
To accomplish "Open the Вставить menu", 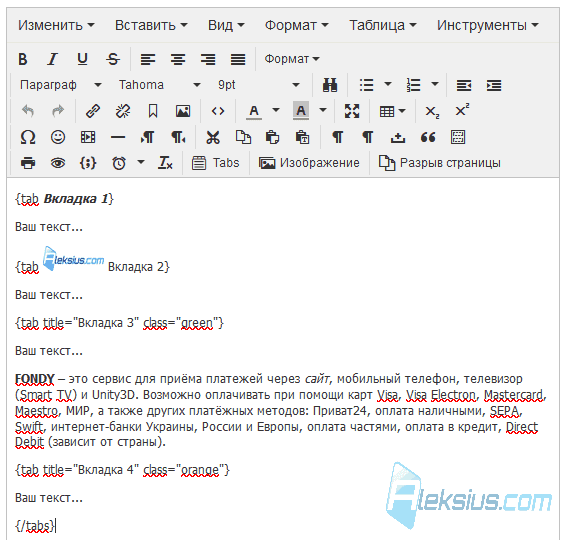I will click(151, 25).
